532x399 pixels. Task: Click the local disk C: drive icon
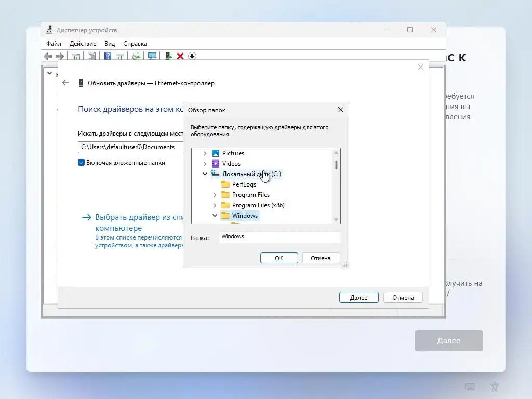[x=215, y=174]
